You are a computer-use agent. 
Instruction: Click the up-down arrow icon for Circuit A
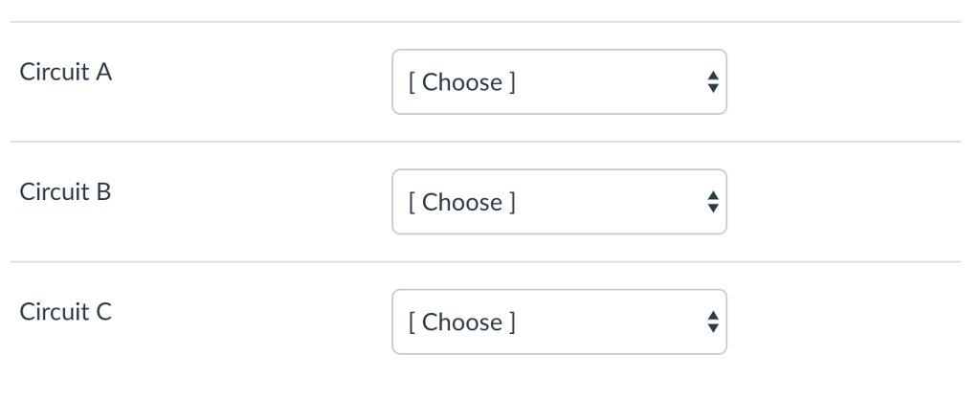tap(711, 82)
